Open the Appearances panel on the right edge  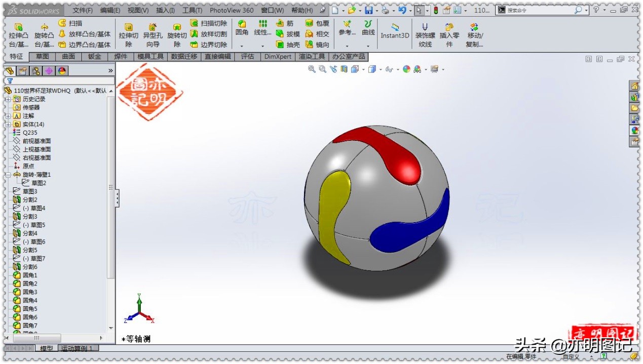(x=635, y=131)
